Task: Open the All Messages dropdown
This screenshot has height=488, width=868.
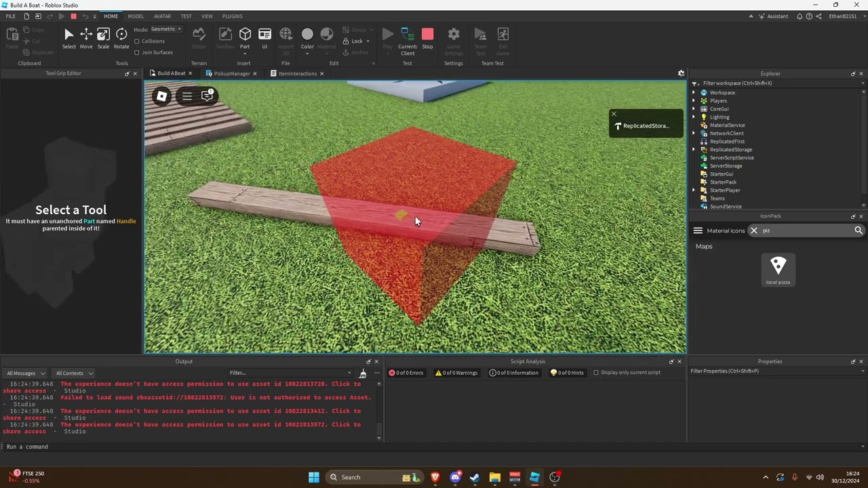Action: click(x=25, y=373)
